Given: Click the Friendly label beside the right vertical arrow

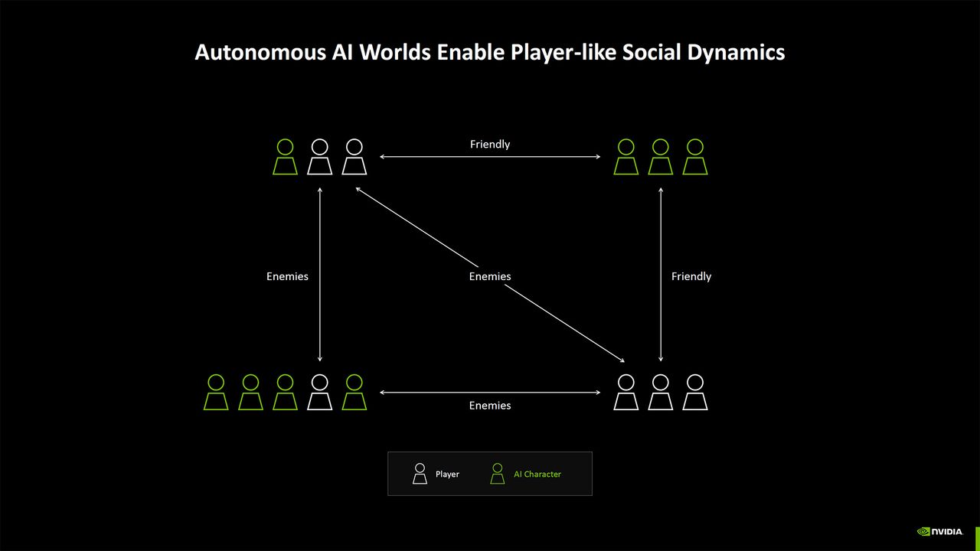Looking at the screenshot, I should 691,276.
